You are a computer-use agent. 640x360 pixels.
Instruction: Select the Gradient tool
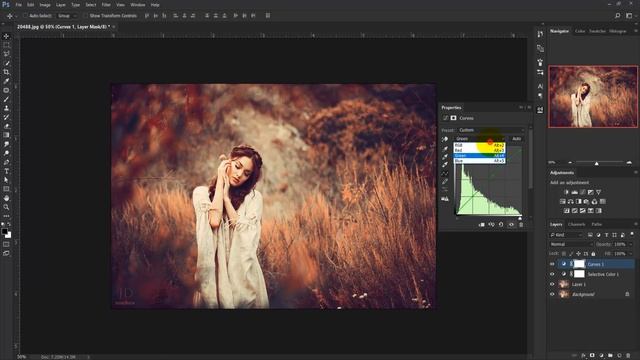tap(6, 135)
